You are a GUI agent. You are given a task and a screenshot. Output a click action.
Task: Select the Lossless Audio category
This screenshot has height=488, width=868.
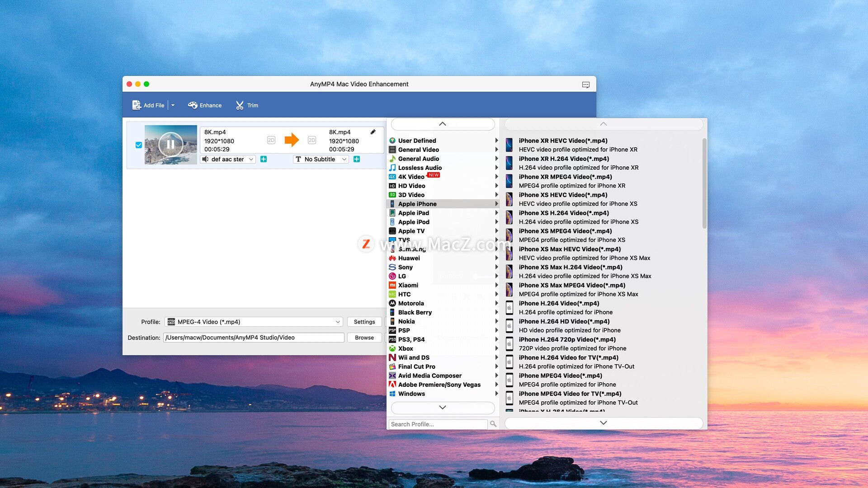point(443,168)
